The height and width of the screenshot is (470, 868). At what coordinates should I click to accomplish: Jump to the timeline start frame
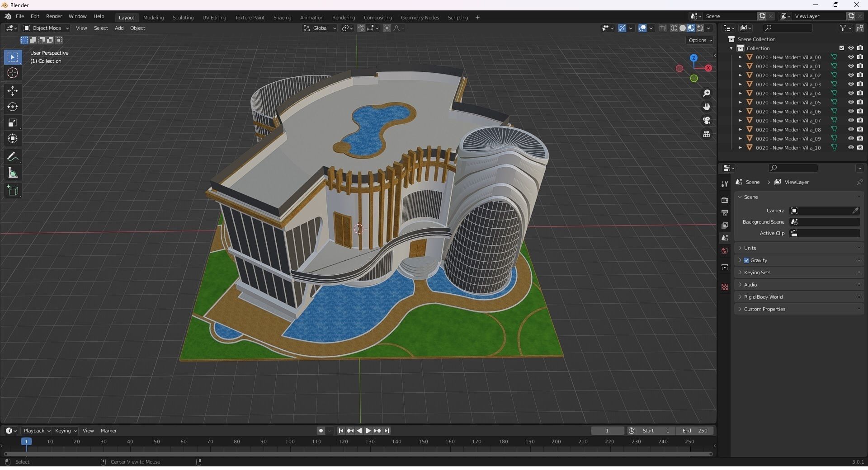[341, 431]
